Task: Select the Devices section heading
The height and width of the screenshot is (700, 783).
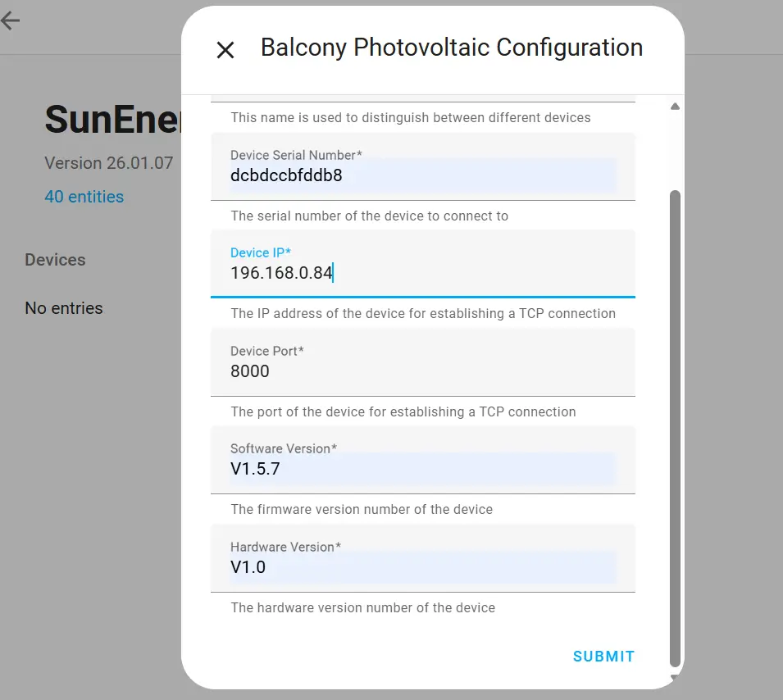Action: [55, 260]
